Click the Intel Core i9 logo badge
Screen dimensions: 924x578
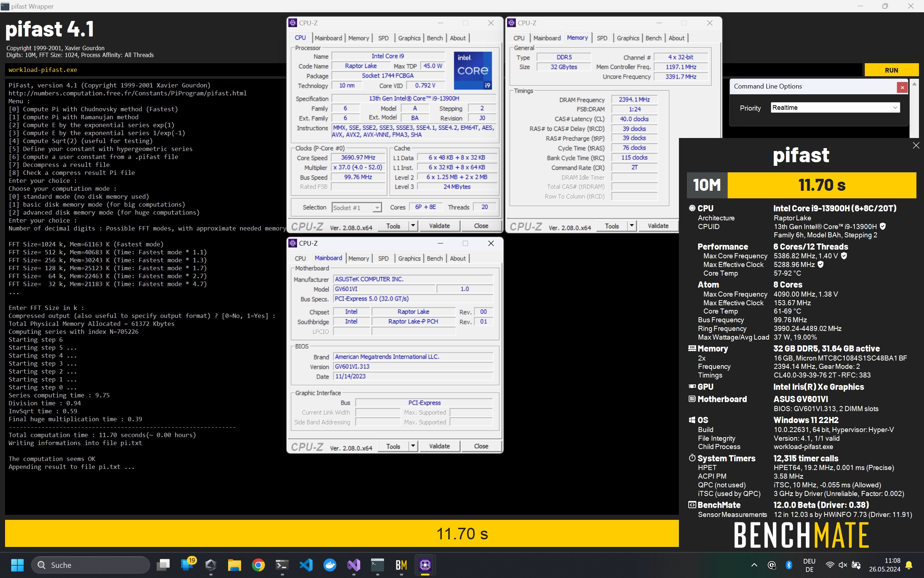(473, 71)
